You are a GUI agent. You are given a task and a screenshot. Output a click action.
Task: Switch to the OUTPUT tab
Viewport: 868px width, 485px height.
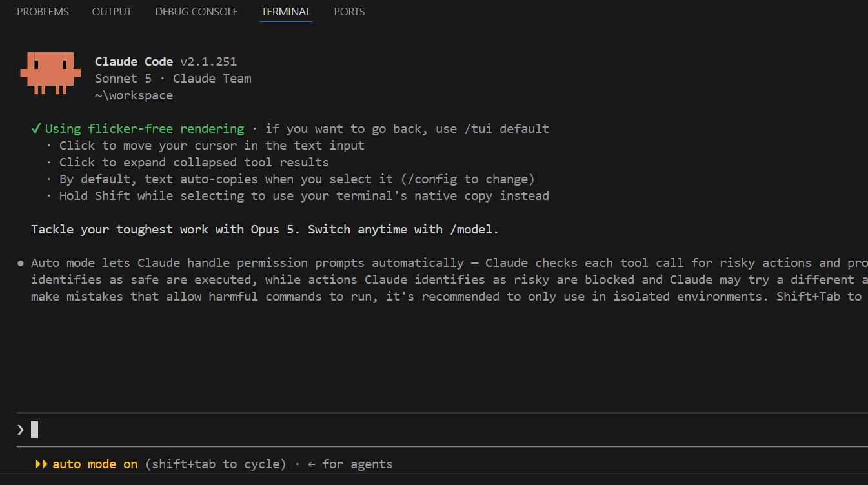(x=112, y=12)
